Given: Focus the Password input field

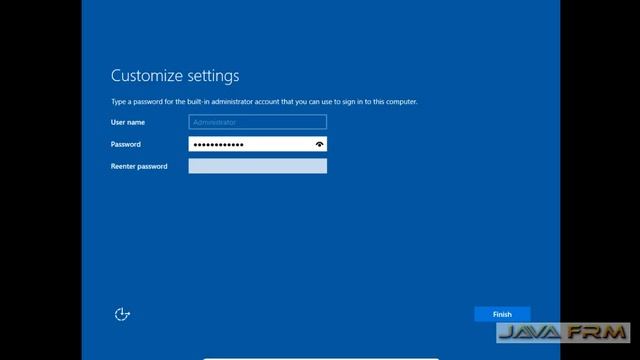Looking at the screenshot, I should (258, 144).
